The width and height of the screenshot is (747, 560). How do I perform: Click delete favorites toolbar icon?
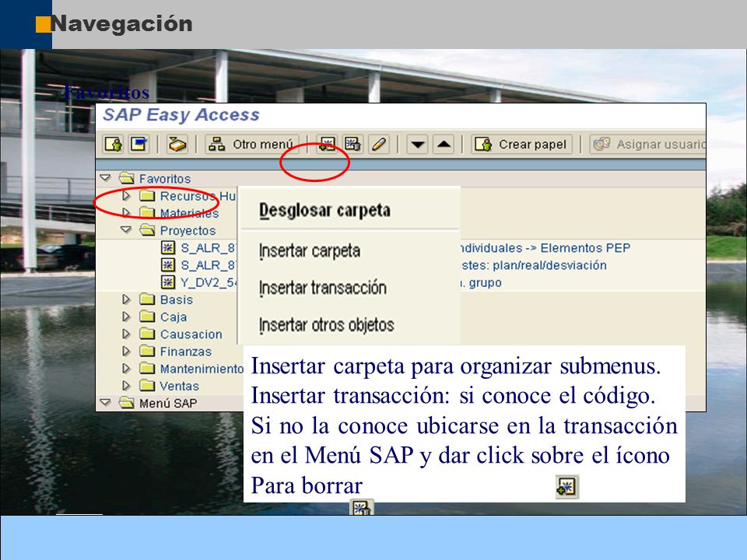tap(352, 144)
